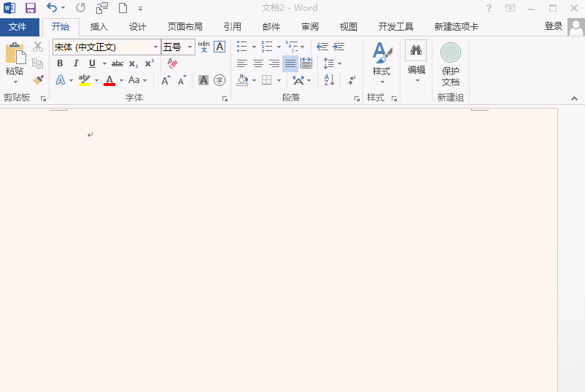Apply the red font color swatch

click(x=109, y=80)
